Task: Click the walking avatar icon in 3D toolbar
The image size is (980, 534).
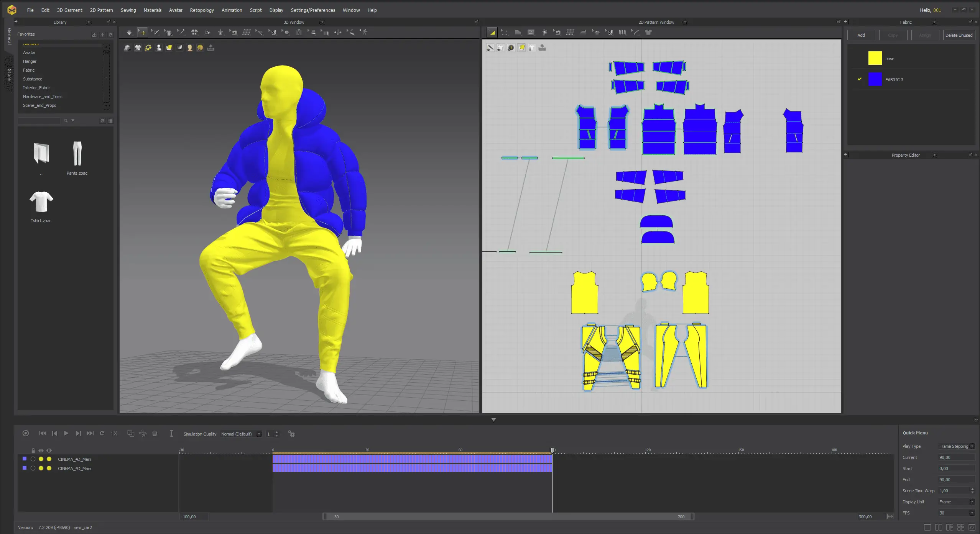Action: [x=364, y=33]
